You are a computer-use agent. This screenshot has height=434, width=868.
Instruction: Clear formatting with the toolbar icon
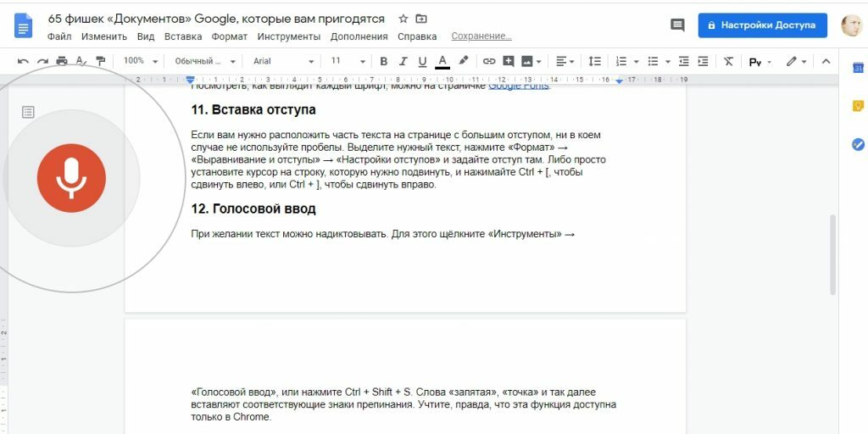[728, 61]
